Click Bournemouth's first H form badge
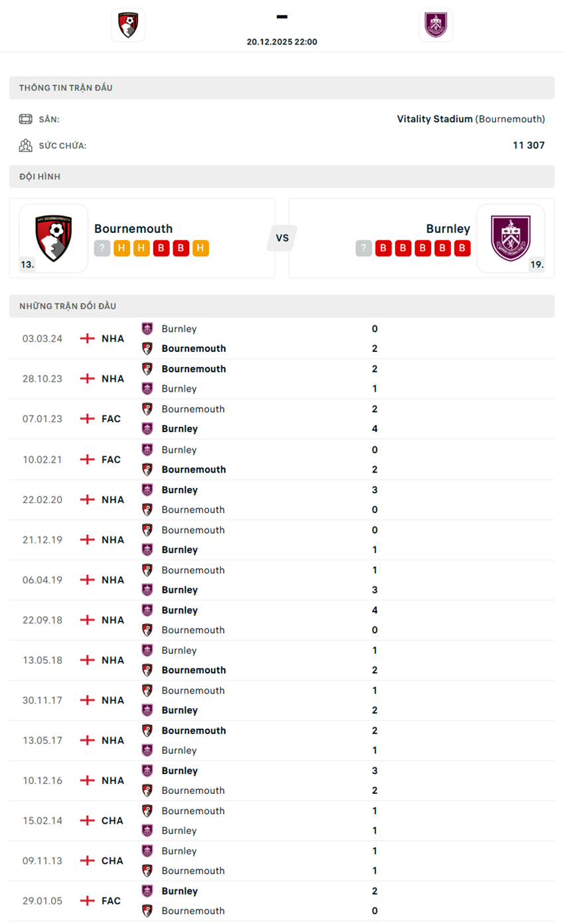 [x=121, y=248]
